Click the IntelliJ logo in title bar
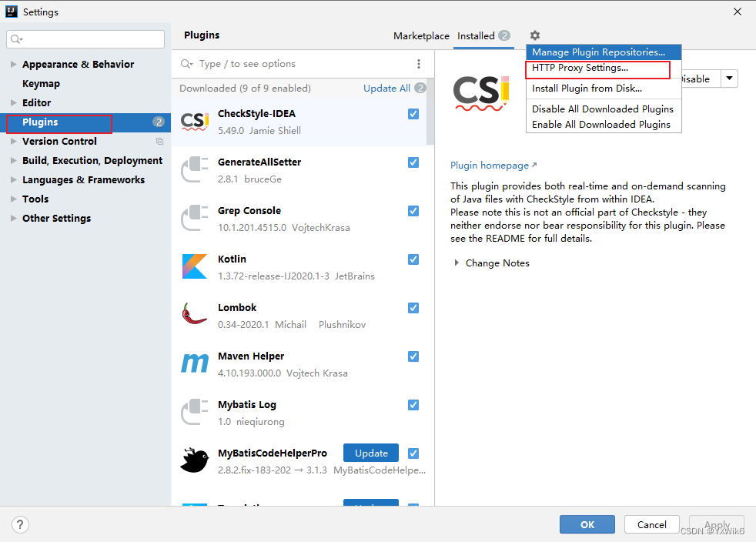 pos(11,12)
